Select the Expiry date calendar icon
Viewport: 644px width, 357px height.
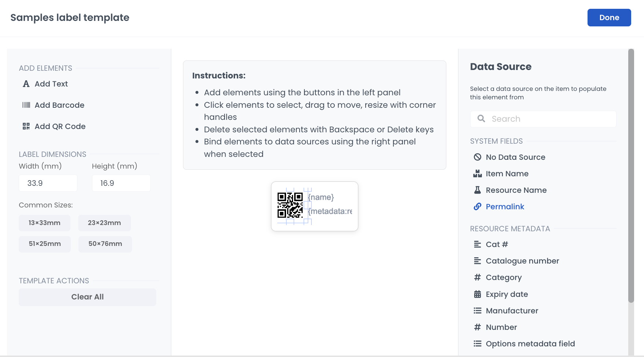pos(477,294)
